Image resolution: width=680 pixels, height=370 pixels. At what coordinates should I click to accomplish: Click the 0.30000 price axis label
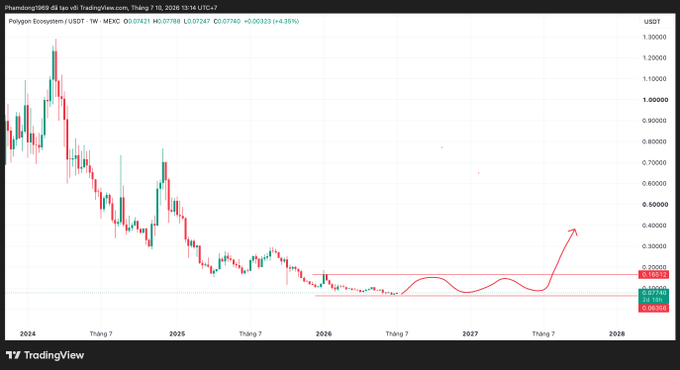click(654, 246)
